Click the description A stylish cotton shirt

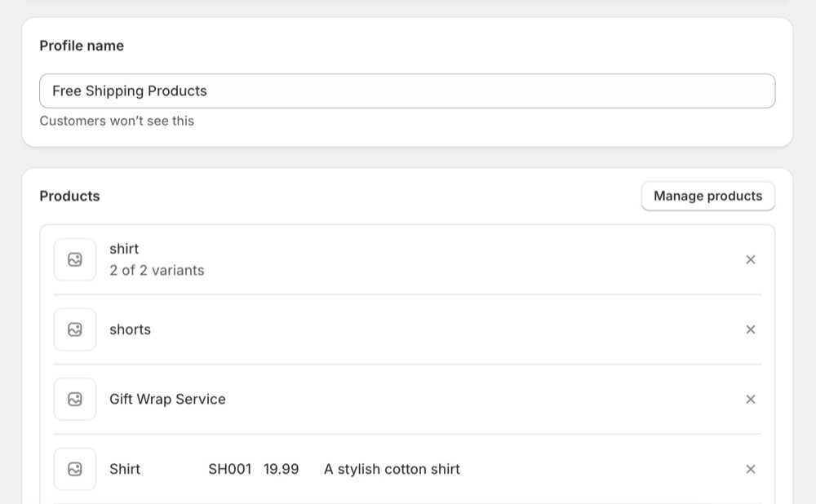point(392,469)
